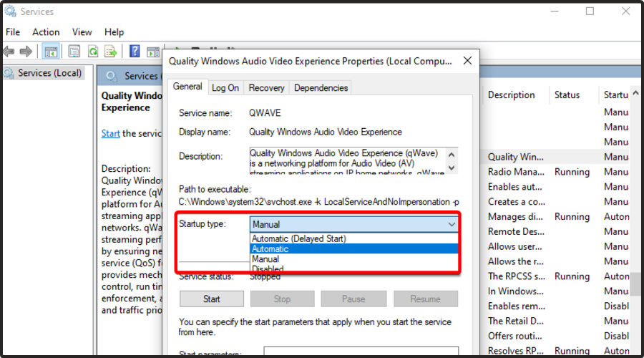Click the svchost.exe executable path text

point(318,202)
